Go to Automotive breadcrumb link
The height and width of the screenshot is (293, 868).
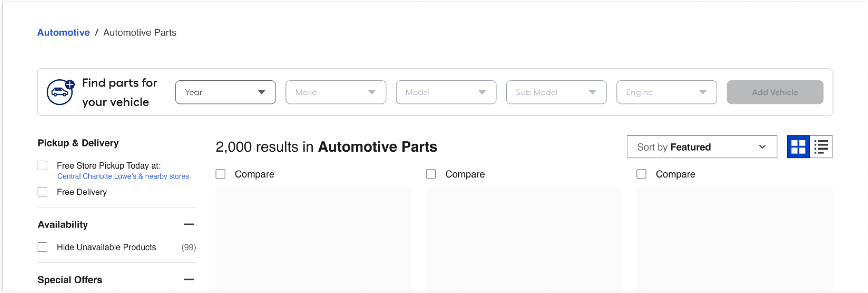click(63, 33)
